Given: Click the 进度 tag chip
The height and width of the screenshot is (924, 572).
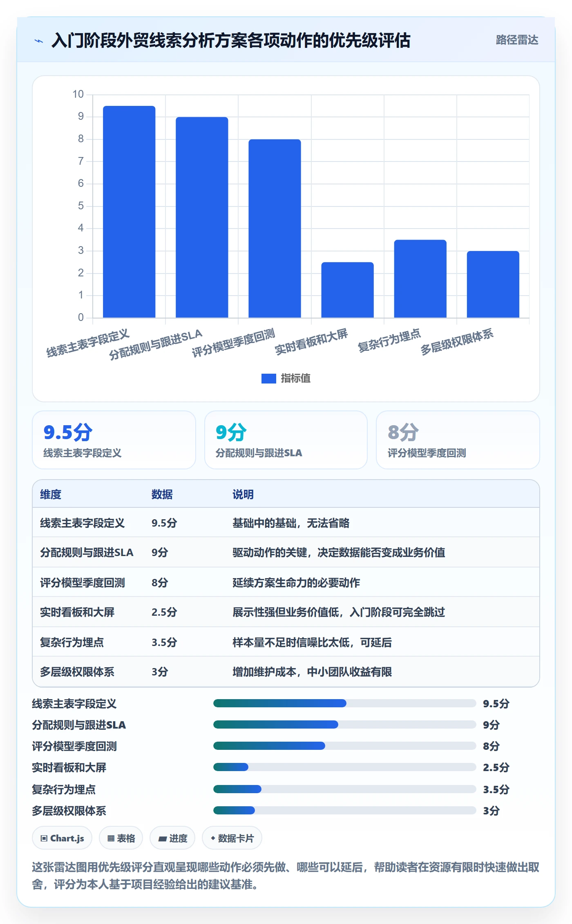Looking at the screenshot, I should point(172,838).
